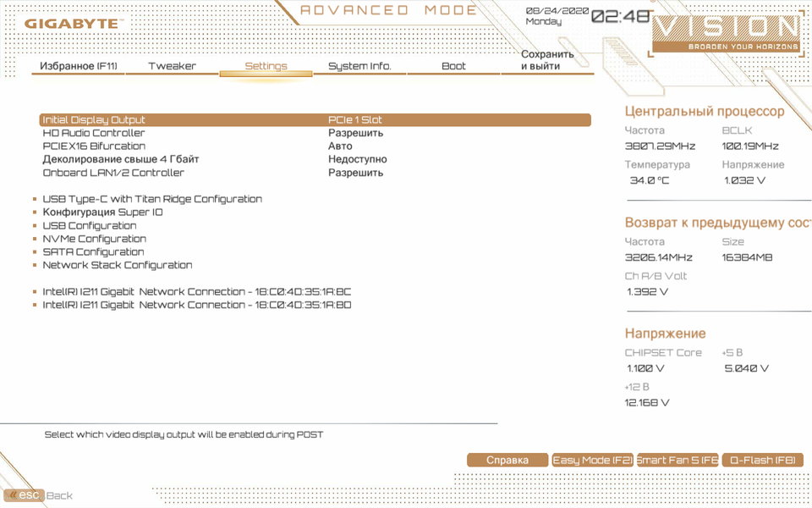Switch to the Tweaker tab
The height and width of the screenshot is (508, 812).
click(x=172, y=66)
